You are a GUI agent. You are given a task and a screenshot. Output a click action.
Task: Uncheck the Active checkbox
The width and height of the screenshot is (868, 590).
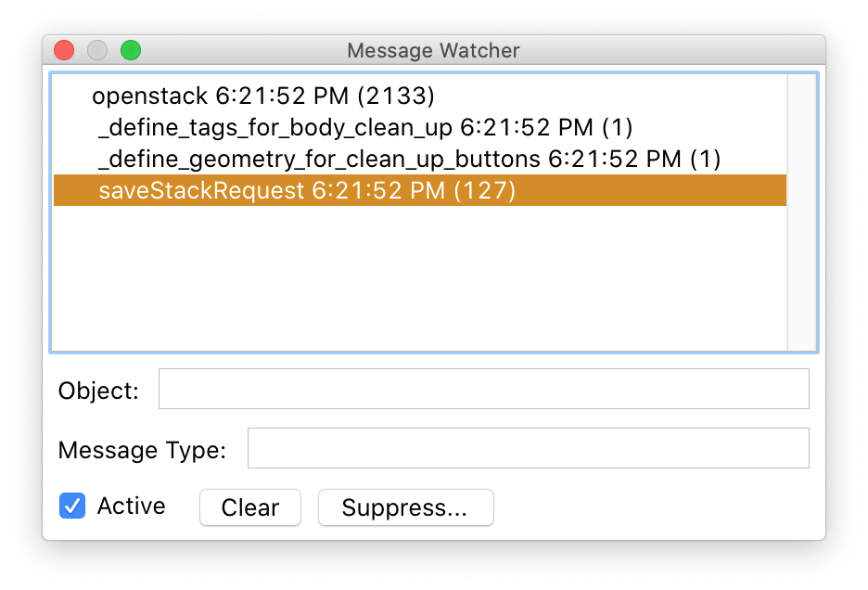click(x=72, y=507)
